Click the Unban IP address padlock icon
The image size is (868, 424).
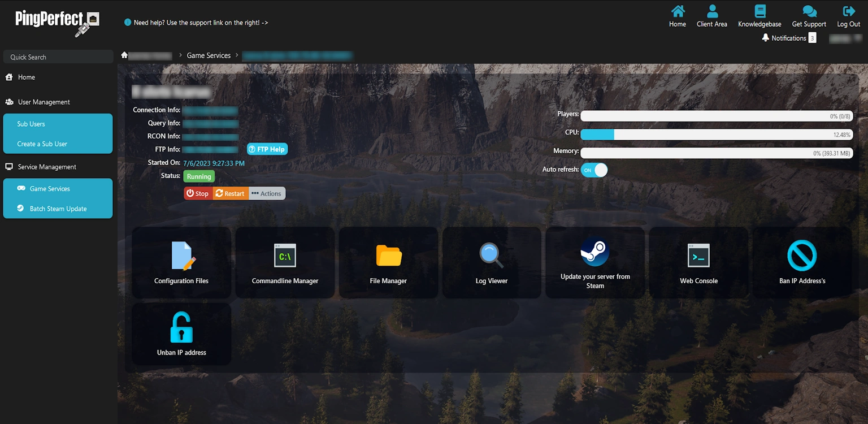point(181,327)
